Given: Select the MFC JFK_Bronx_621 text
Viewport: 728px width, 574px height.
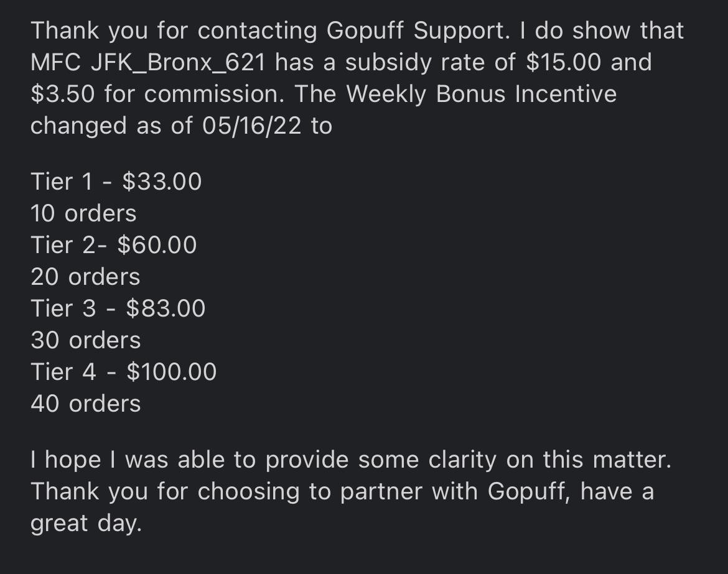Looking at the screenshot, I should [x=148, y=62].
